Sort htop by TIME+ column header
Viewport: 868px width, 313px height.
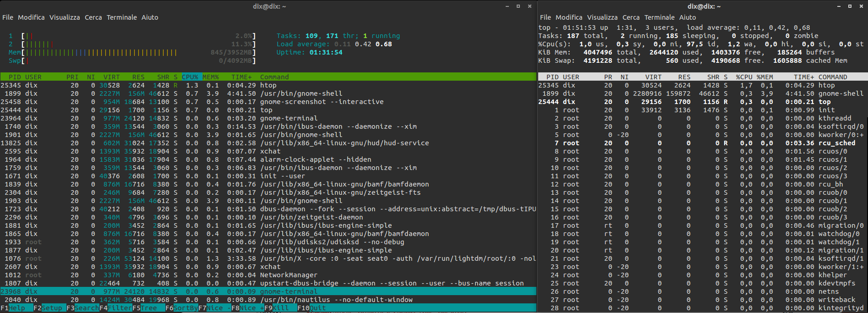tap(241, 77)
